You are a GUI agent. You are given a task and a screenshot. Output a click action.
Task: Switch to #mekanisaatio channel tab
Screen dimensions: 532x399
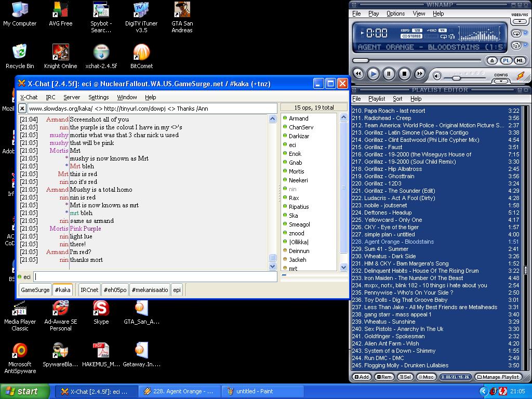pyautogui.click(x=150, y=290)
